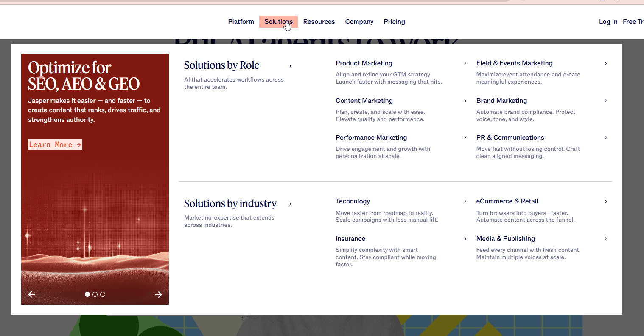The height and width of the screenshot is (336, 644).
Task: Click the chevron beside Field & Events Marketing
Action: click(605, 63)
